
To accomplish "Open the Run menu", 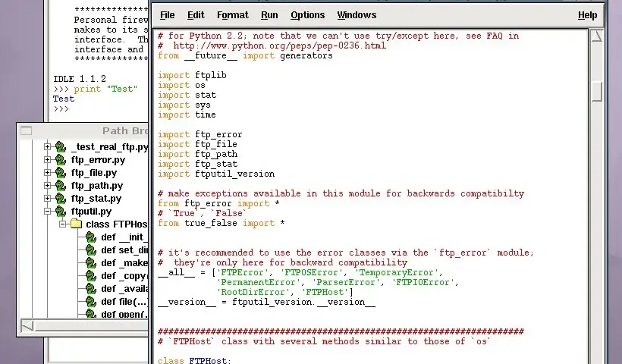I will (x=269, y=15).
